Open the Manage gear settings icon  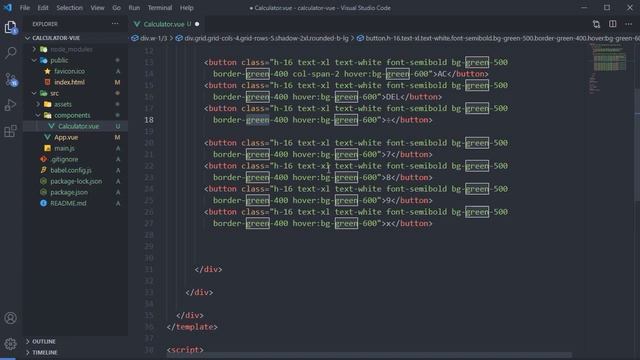[x=11, y=344]
